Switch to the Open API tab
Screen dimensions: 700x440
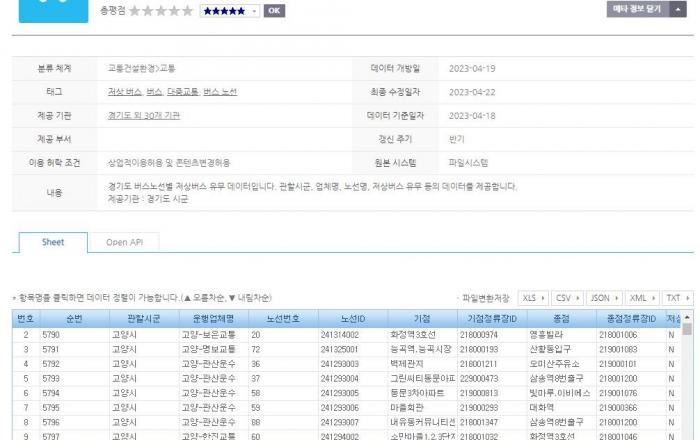[x=125, y=242]
